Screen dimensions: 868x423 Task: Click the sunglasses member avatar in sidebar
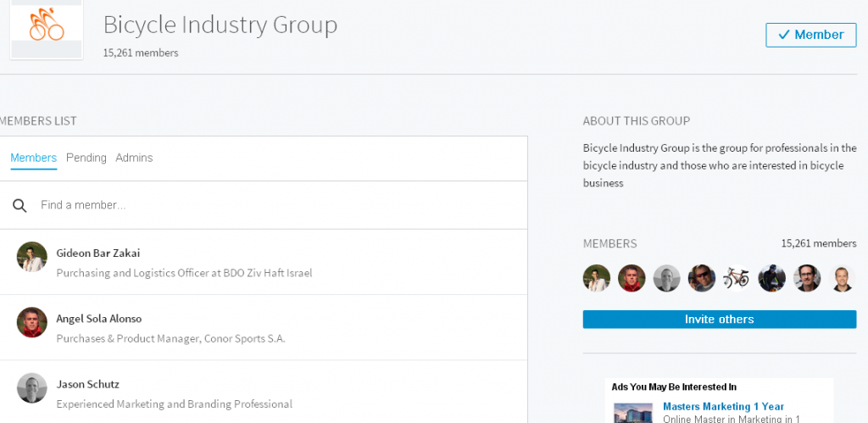[x=701, y=278]
